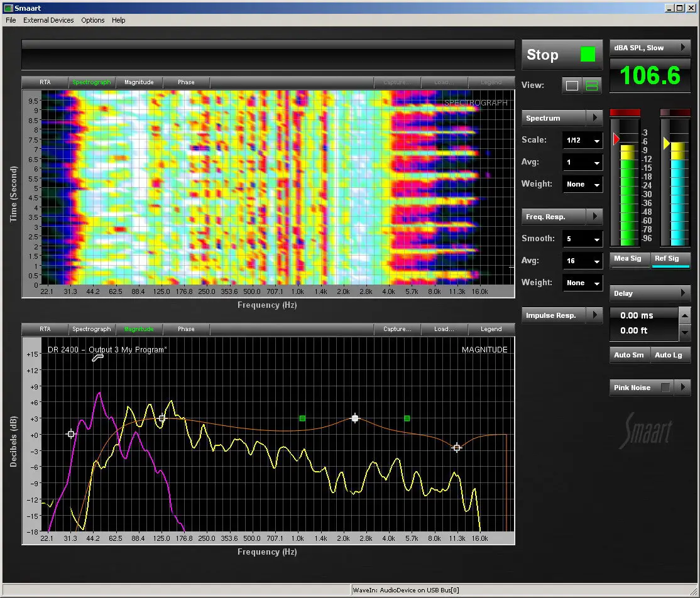The height and width of the screenshot is (598, 700).
Task: Open the Delay options arrow
Action: [x=682, y=293]
